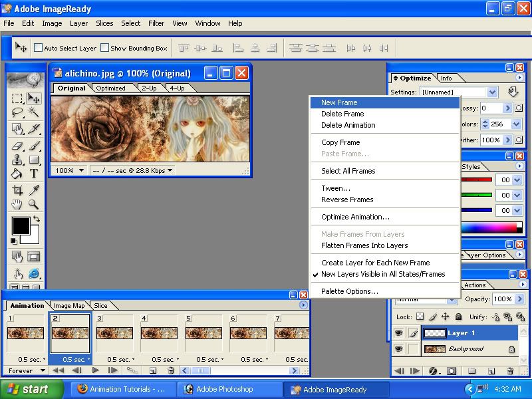This screenshot has width=532, height=399.
Task: Select the Rectangular Marquee tool
Action: coord(17,98)
